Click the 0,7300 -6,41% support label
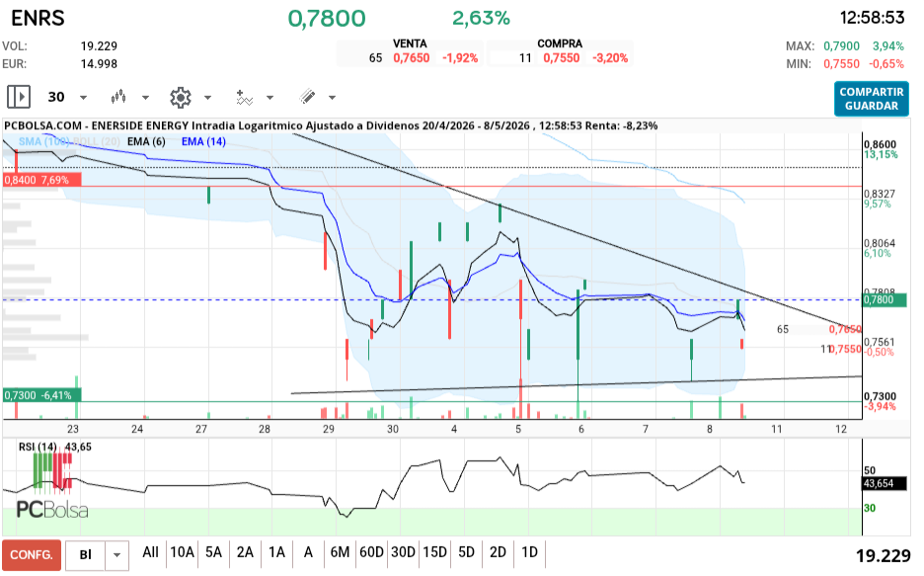The image size is (924, 576). (41, 395)
